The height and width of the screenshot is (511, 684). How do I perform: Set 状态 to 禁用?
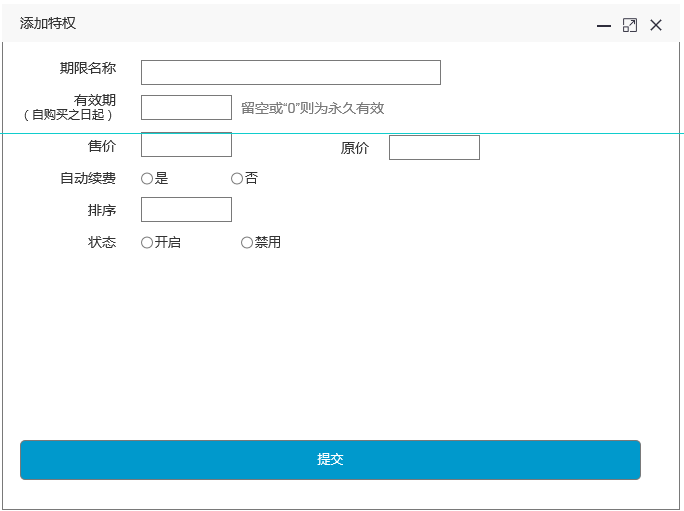(x=247, y=243)
